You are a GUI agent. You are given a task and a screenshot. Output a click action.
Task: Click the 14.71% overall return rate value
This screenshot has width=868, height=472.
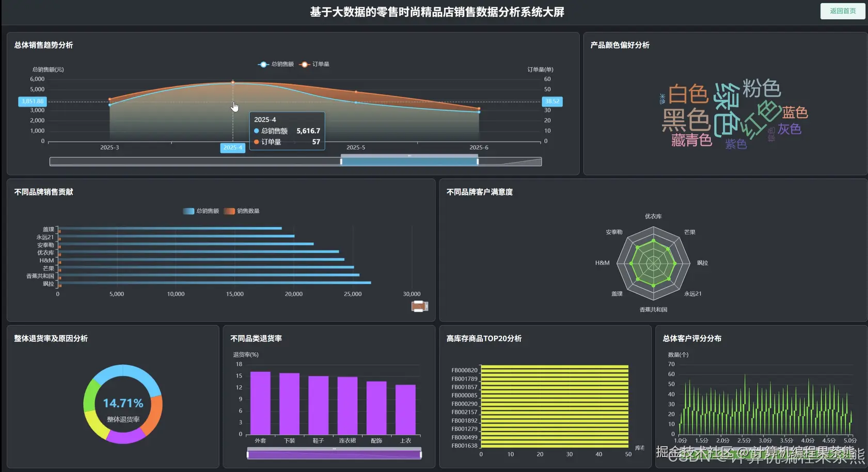click(x=123, y=403)
